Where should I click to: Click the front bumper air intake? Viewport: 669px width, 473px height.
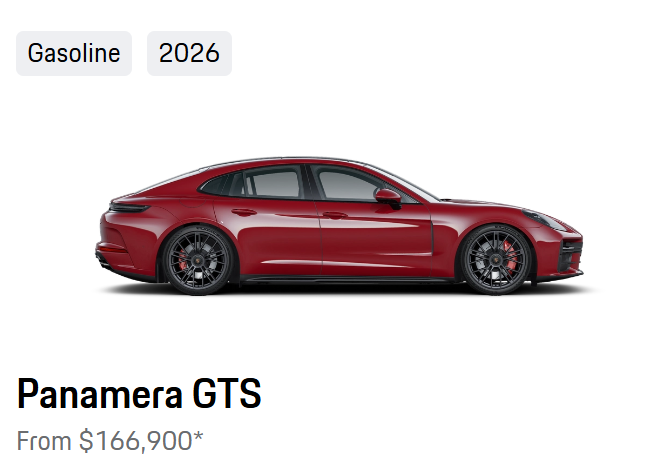[x=571, y=258]
